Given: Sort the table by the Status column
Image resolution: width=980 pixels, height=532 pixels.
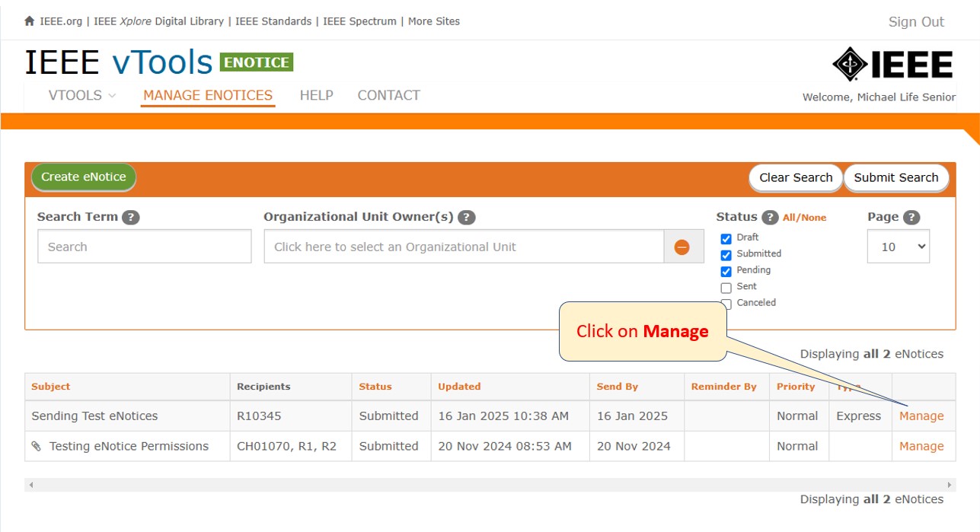Looking at the screenshot, I should [375, 387].
